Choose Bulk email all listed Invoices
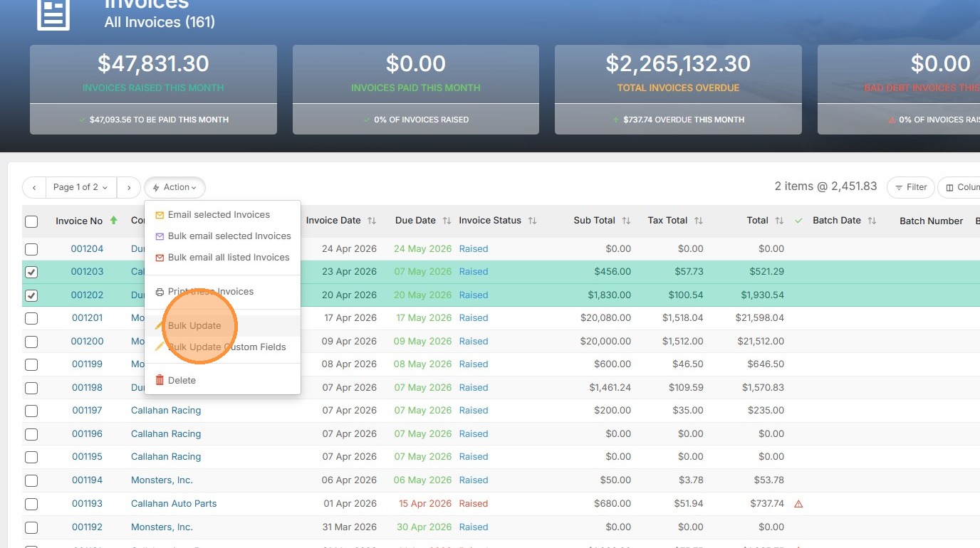980x548 pixels. [222, 258]
